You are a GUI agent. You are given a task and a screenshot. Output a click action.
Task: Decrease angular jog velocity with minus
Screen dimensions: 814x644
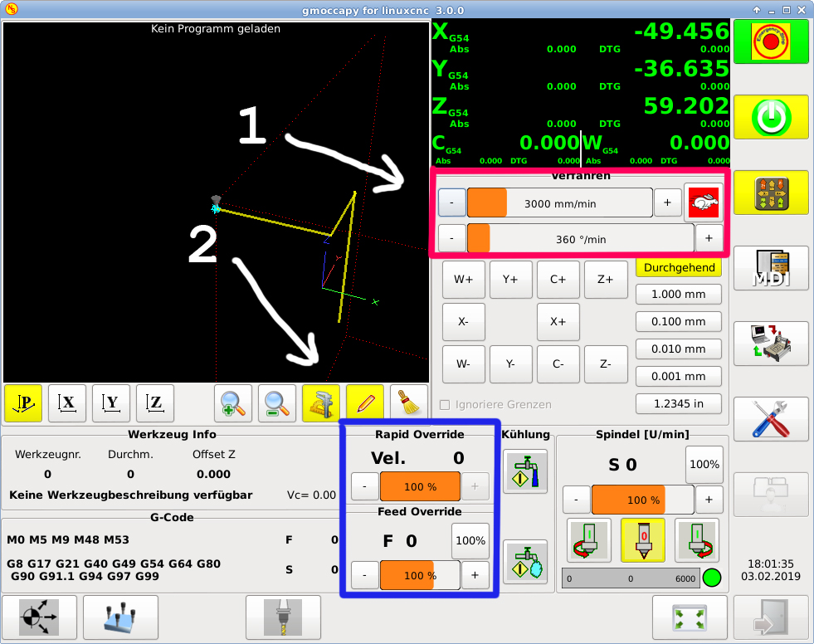click(451, 238)
